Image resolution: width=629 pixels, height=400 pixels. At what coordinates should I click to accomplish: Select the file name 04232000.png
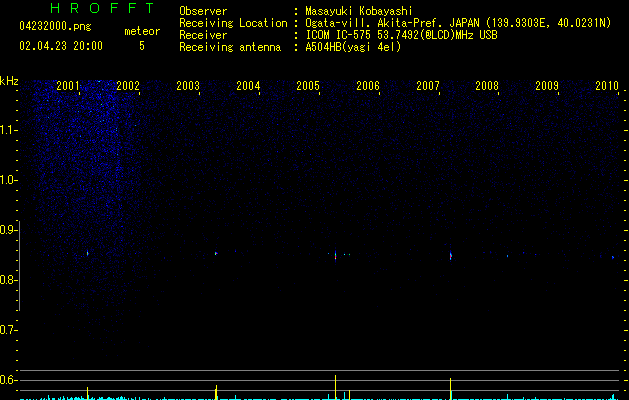point(55,26)
